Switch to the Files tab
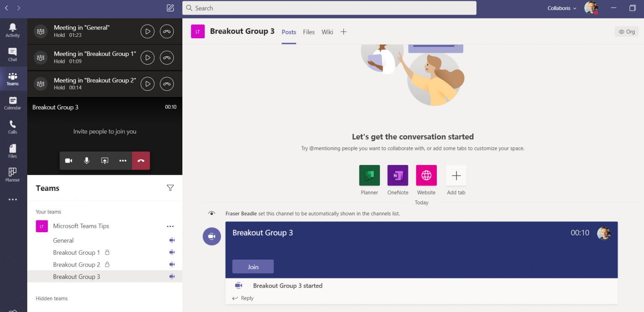Screen dimensions: 644x312 (x=309, y=31)
